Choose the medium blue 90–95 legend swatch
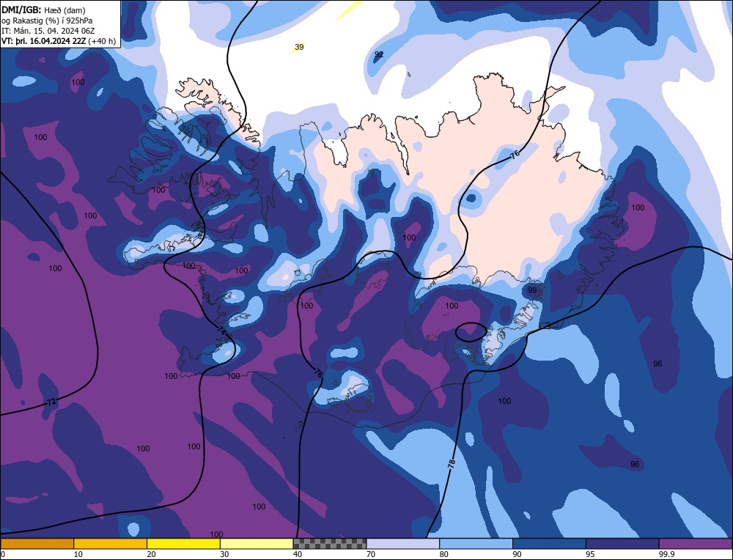Viewport: 733px width, 560px height. click(x=549, y=544)
